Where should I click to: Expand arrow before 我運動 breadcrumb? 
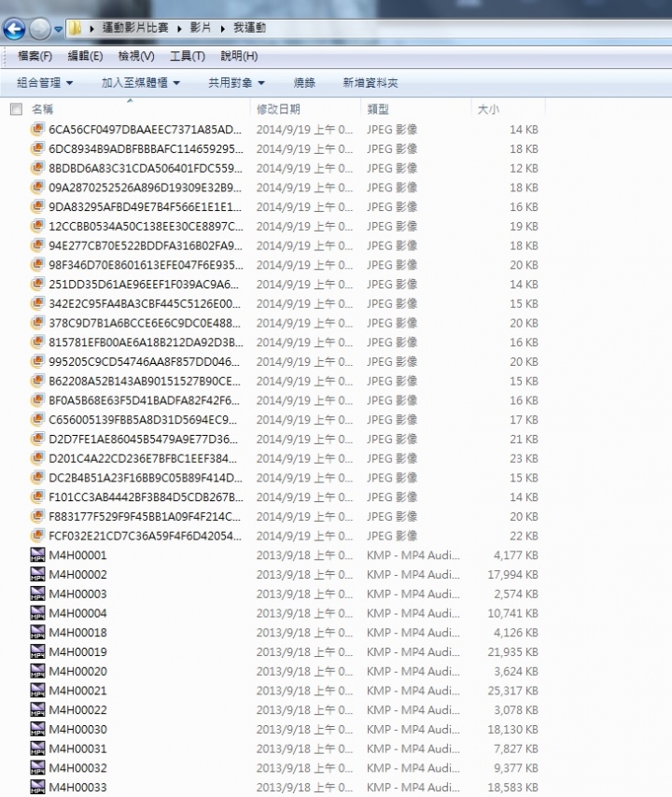(223, 28)
